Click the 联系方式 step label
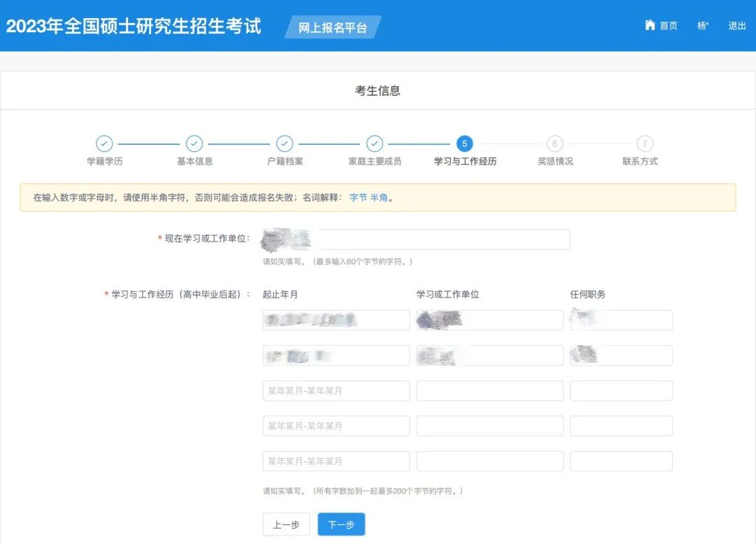The width and height of the screenshot is (756, 544). pos(640,161)
